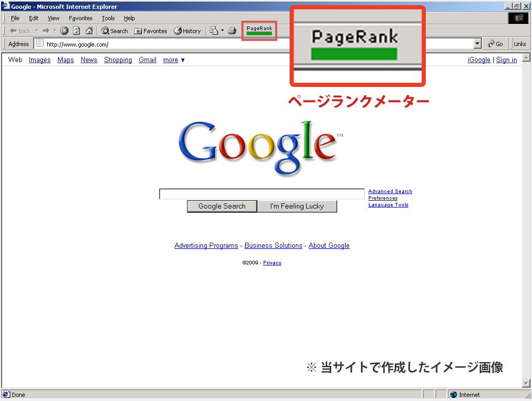Open the Search pane from the toolbar
532x401 pixels.
pyautogui.click(x=114, y=31)
